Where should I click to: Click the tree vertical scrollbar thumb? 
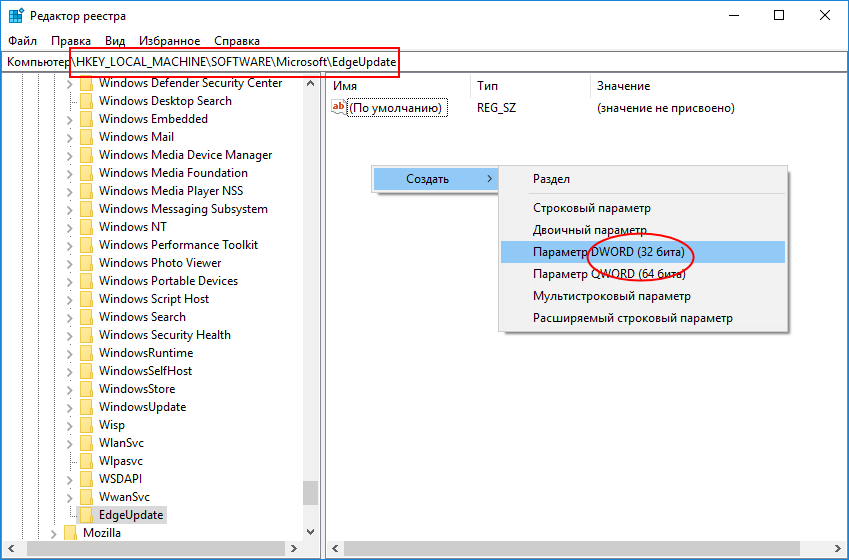(x=310, y=493)
